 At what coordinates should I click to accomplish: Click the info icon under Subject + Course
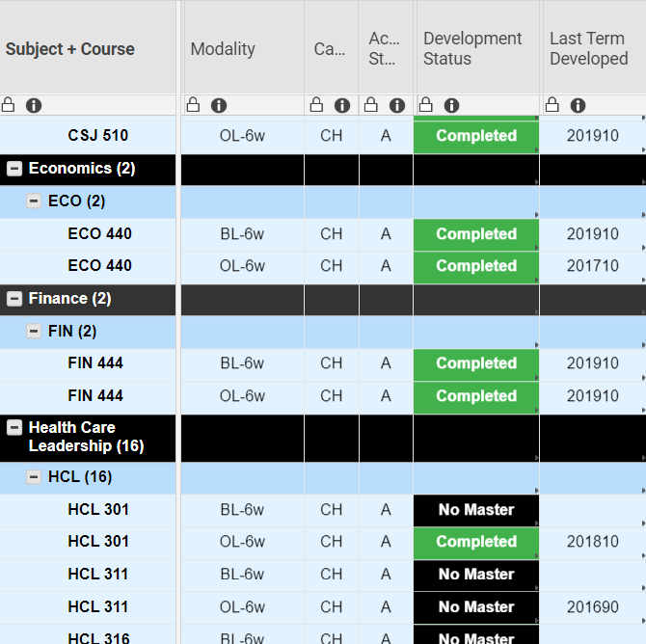click(x=34, y=105)
